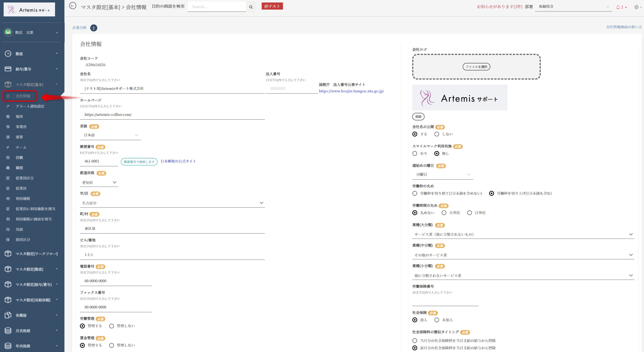Open the notification bell icon
Screen dimensions: 644x352
(618, 7)
